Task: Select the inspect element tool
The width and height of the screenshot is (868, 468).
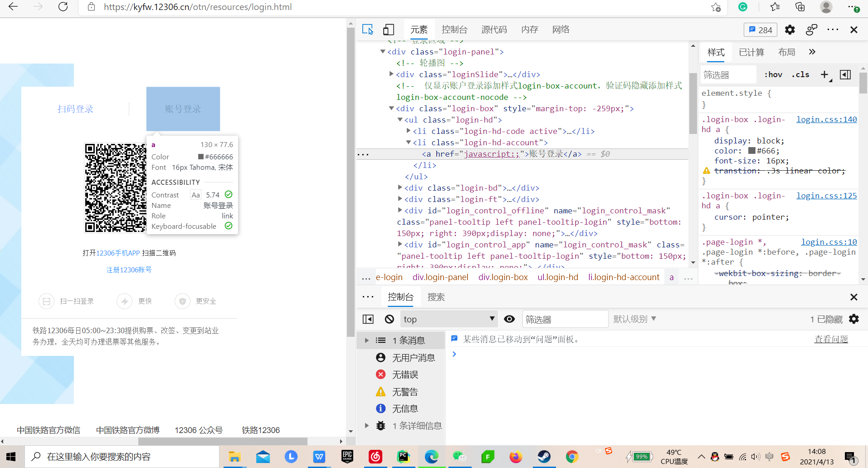Action: pyautogui.click(x=368, y=29)
